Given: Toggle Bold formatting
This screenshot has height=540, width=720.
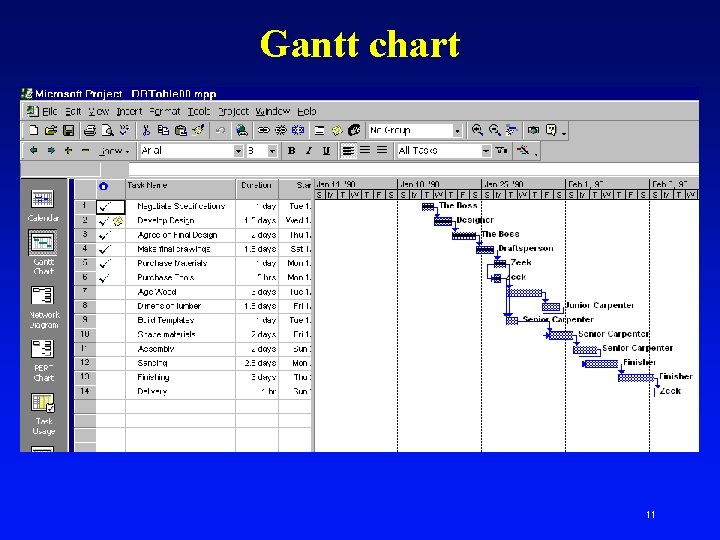Looking at the screenshot, I should point(291,151).
